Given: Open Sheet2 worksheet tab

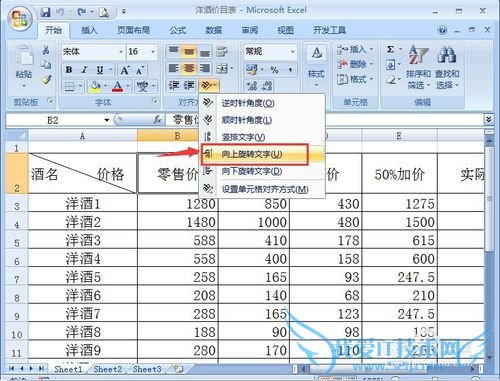Looking at the screenshot, I should pyautogui.click(x=107, y=369).
